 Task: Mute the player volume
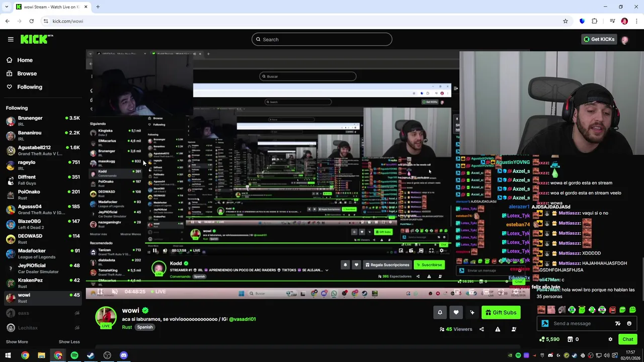click(115, 292)
